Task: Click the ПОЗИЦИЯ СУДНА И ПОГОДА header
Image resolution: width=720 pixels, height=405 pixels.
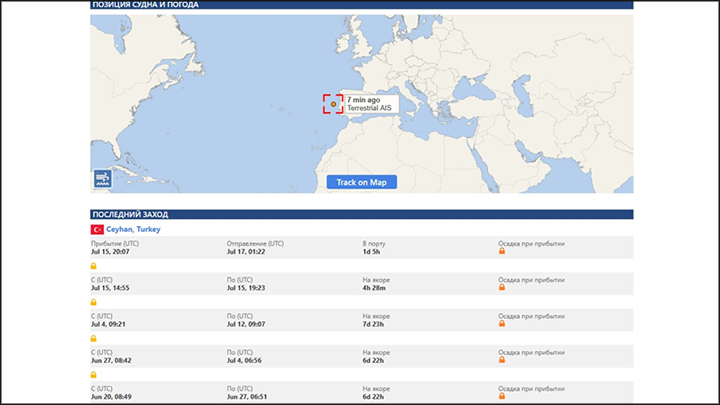Action: [362, 5]
